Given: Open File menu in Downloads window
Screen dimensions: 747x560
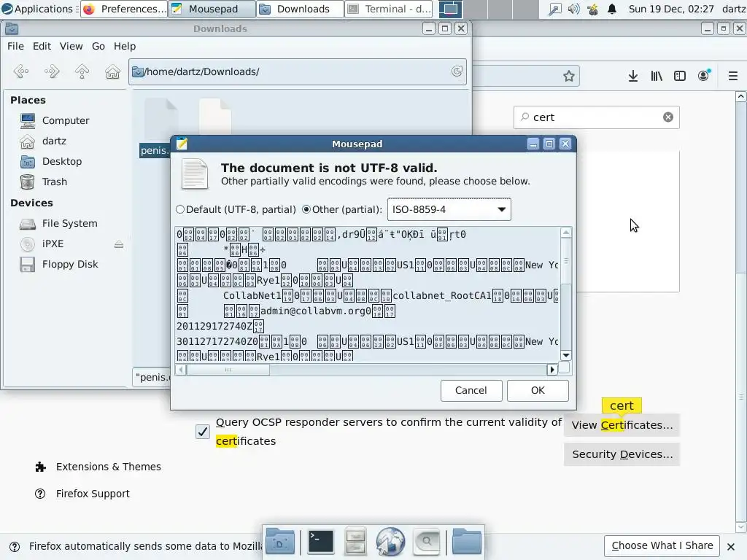Looking at the screenshot, I should click(x=15, y=46).
